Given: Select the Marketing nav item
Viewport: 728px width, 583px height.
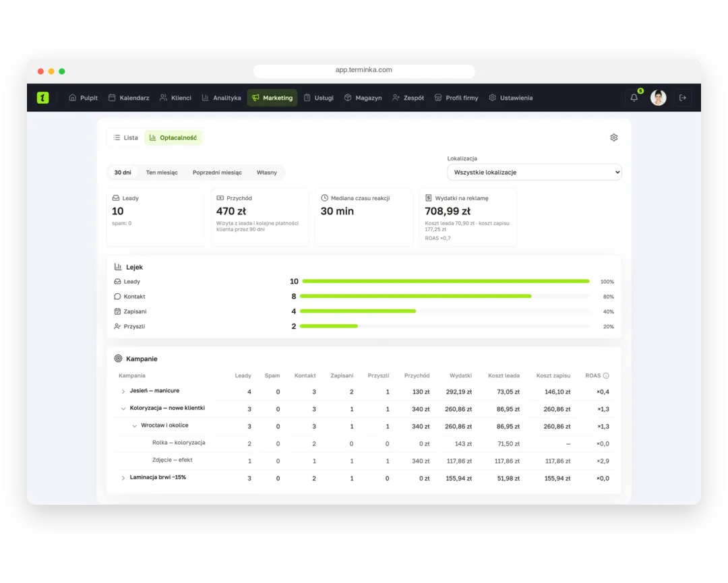Looking at the screenshot, I should pos(272,98).
